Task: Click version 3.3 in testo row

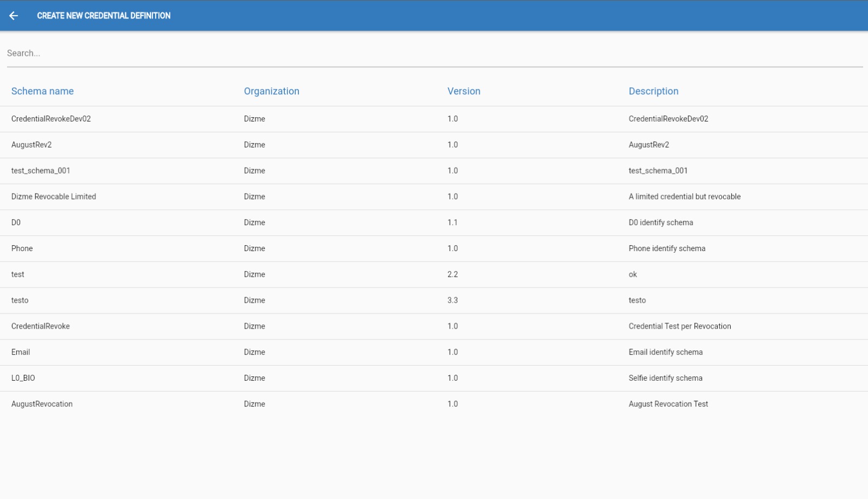Action: 452,300
